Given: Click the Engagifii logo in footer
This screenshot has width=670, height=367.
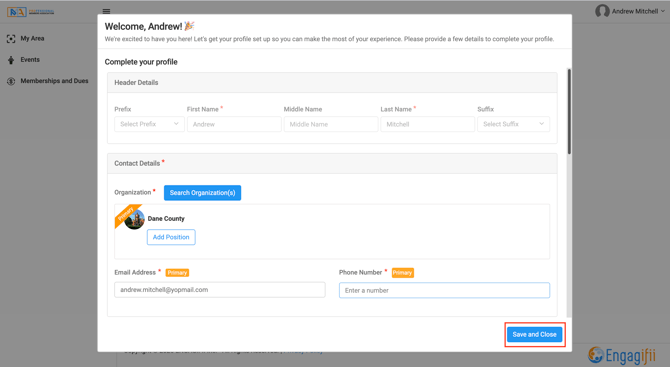Looking at the screenshot, I should tap(622, 355).
